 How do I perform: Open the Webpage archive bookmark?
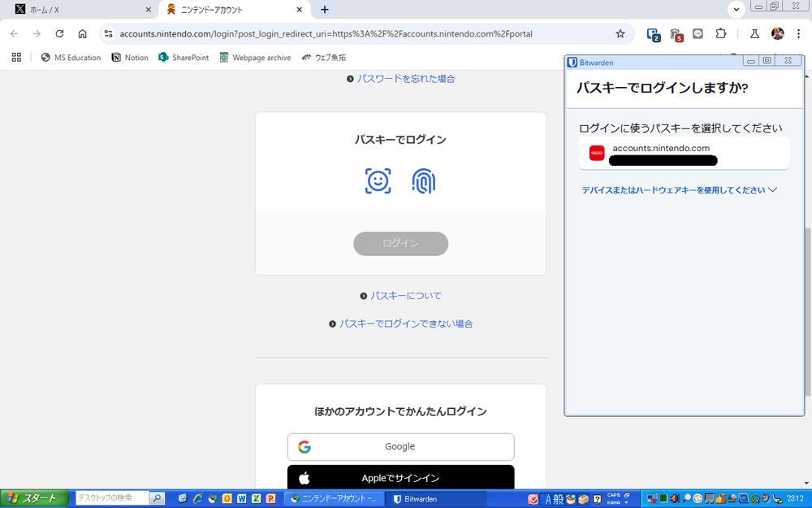[x=255, y=58]
